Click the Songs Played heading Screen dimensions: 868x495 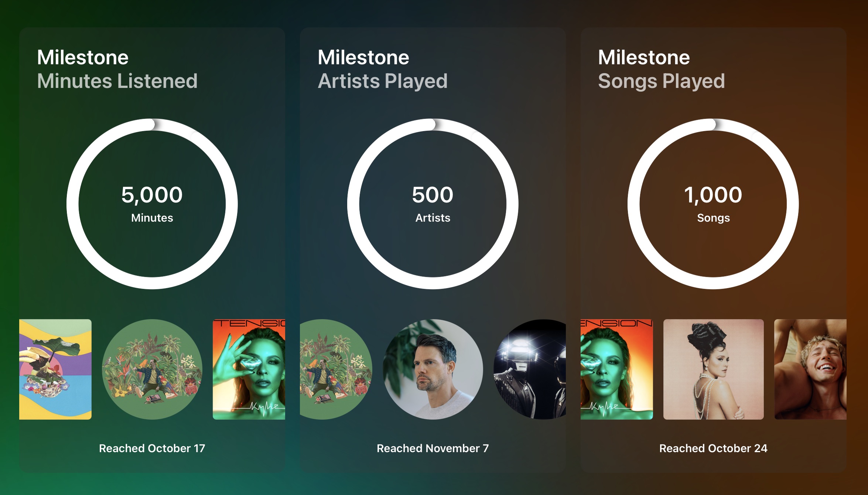click(x=661, y=81)
